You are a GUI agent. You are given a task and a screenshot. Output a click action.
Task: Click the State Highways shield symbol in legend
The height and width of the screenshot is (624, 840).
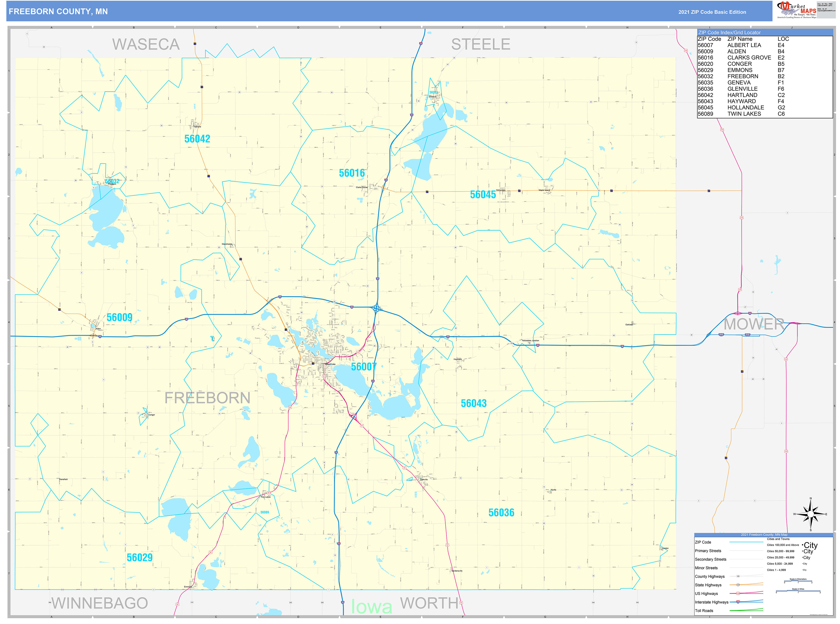pyautogui.click(x=738, y=585)
